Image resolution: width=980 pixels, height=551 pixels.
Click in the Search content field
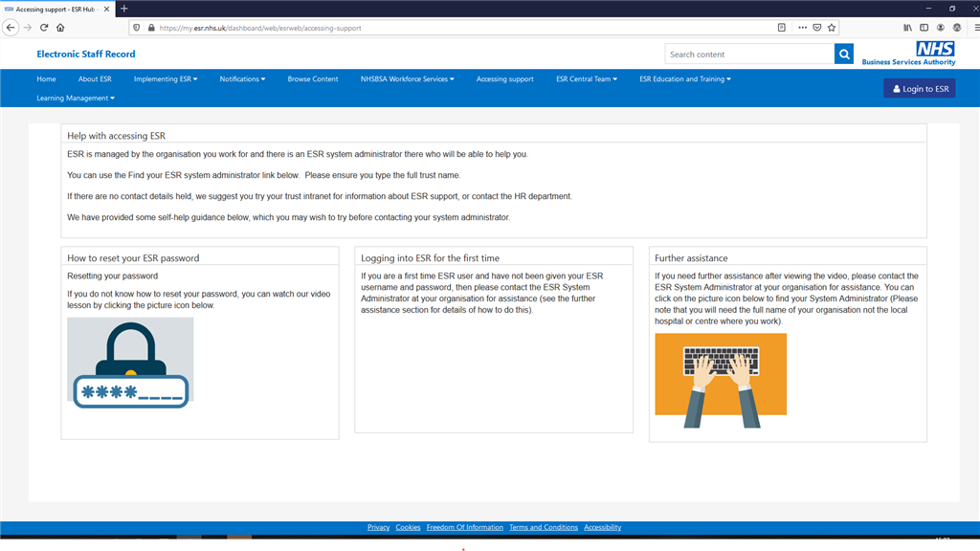pos(749,55)
